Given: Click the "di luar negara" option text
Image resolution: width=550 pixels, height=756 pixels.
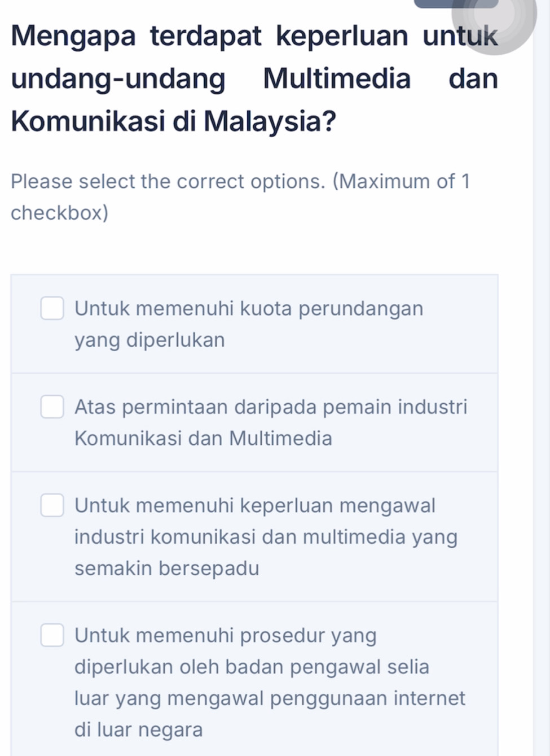Looking at the screenshot, I should pyautogui.click(x=138, y=729).
